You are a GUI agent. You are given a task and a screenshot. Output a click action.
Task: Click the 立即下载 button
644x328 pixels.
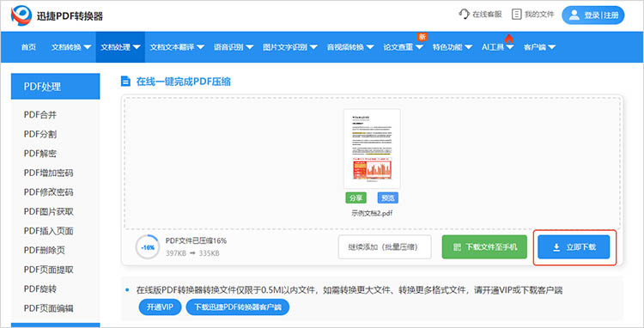click(574, 247)
